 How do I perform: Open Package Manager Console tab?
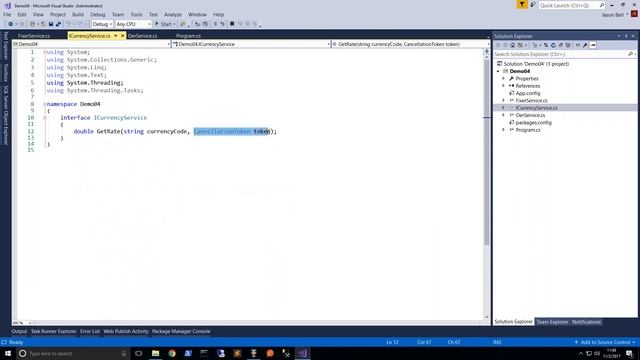point(181,331)
